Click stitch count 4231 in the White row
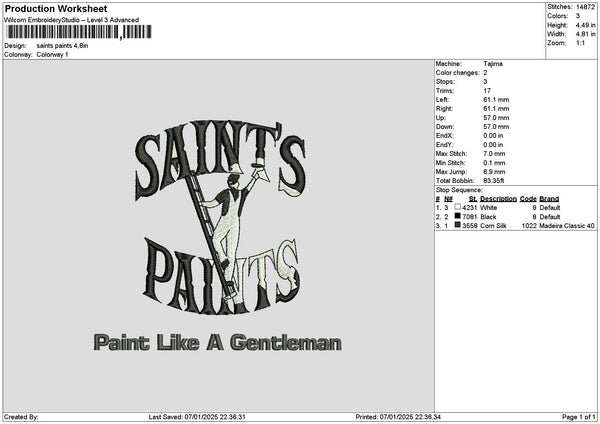Viewport: 600px width, 424px height. [470, 208]
